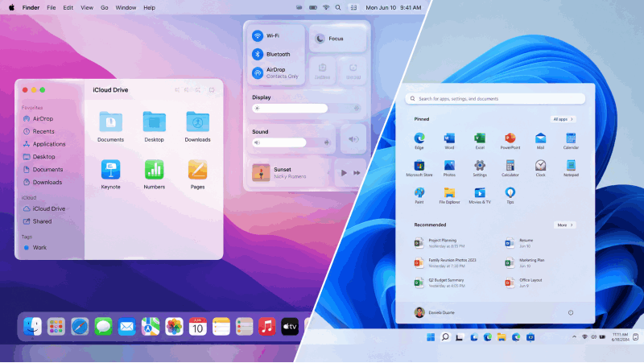
Task: Select Applications in Finder sidebar
Action: [49, 144]
